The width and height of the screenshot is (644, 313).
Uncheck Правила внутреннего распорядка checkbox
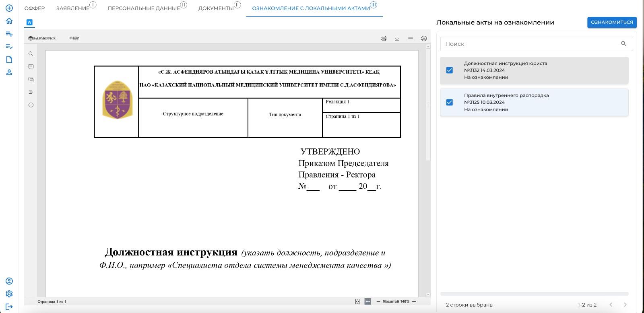[x=450, y=103]
